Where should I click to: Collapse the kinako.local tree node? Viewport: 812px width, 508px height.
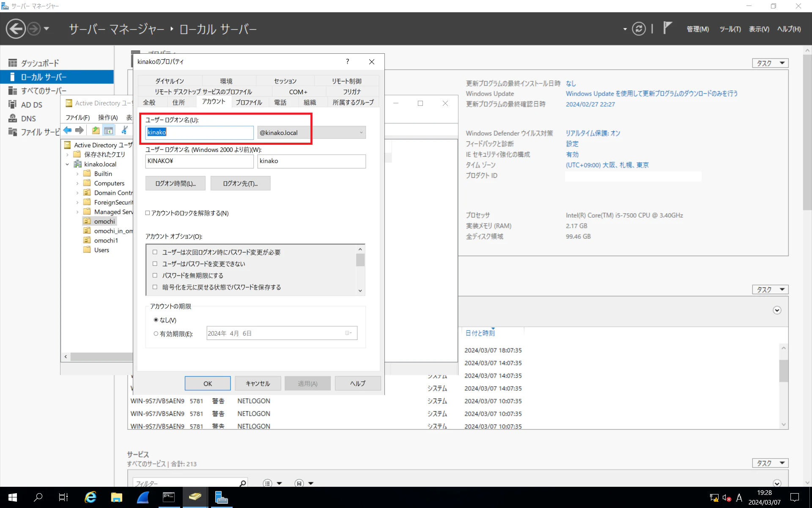[67, 164]
